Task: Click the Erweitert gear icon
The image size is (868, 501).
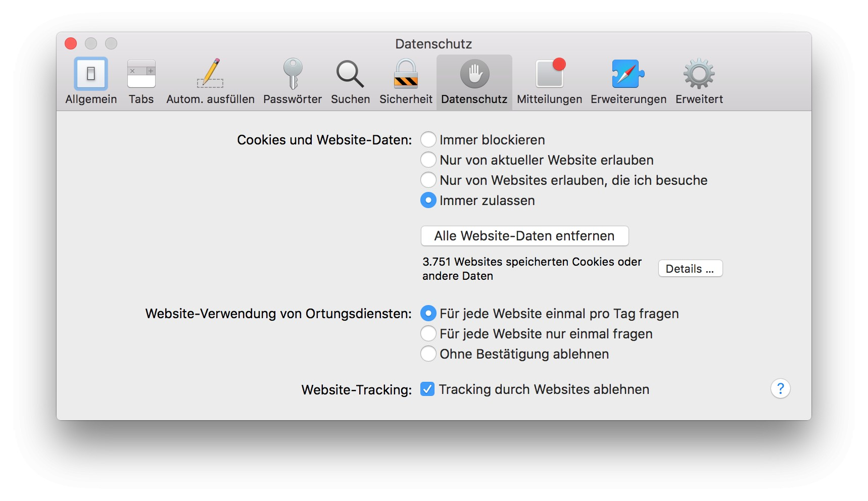Action: pos(699,74)
